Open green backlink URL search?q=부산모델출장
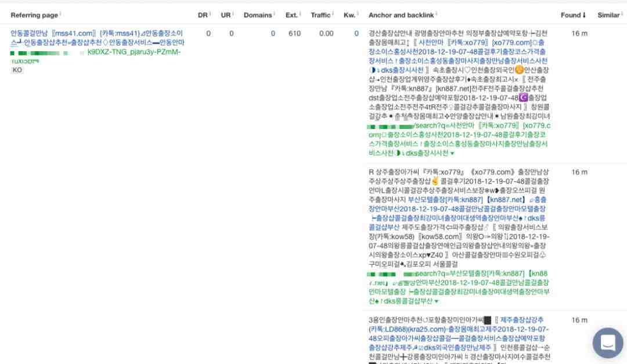This screenshot has width=627, height=364. [x=458, y=287]
